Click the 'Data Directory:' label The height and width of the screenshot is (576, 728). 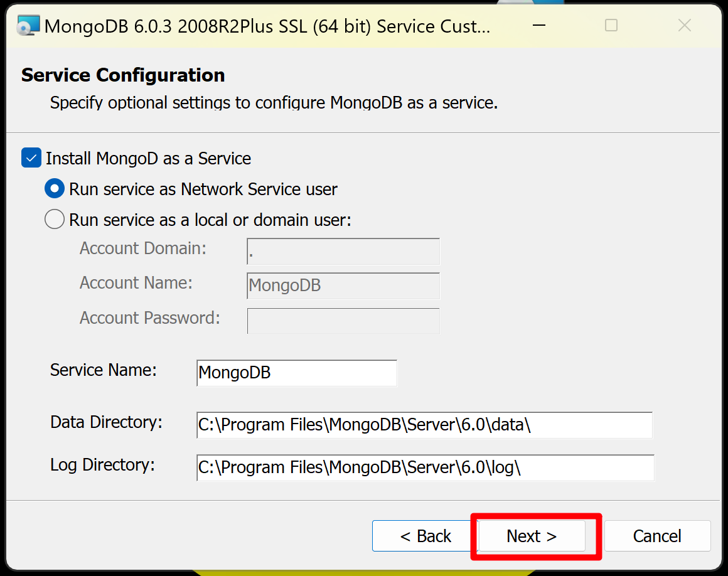[106, 422]
